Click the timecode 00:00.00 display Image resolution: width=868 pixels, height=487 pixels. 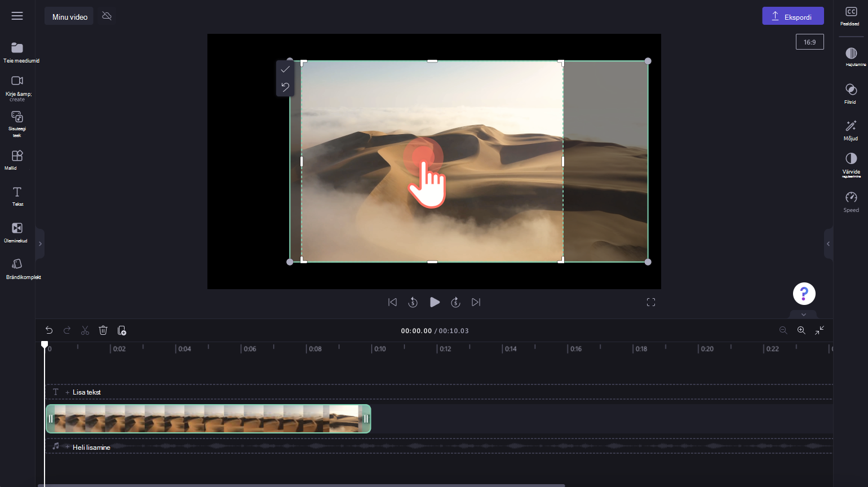coord(416,331)
